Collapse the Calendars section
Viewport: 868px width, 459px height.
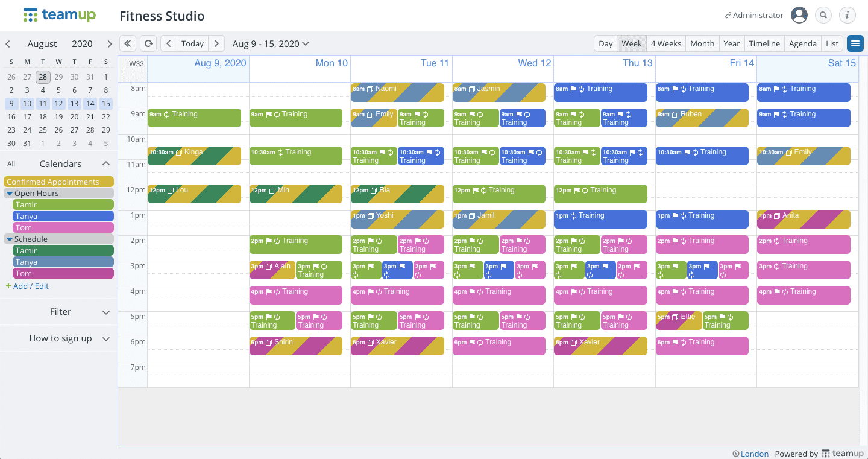click(106, 164)
